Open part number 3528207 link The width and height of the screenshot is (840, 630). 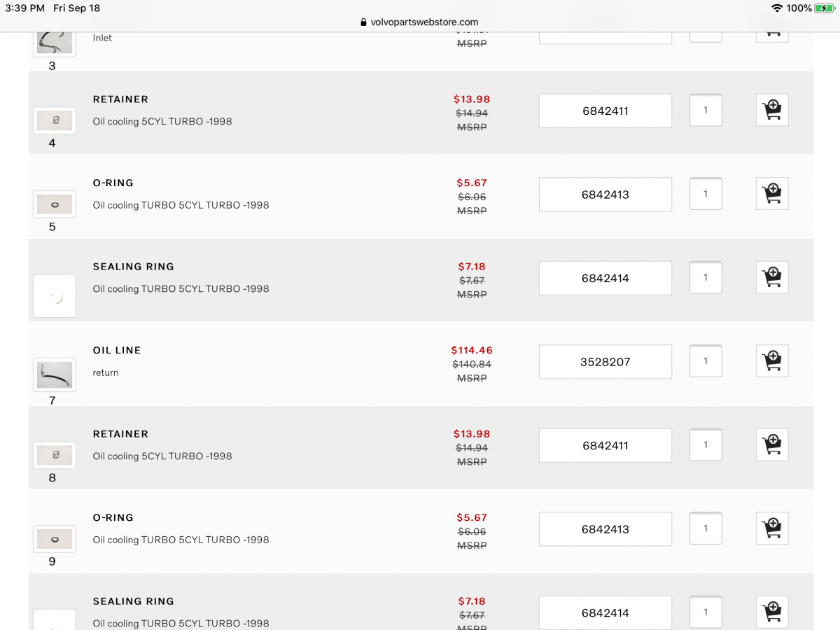605,362
